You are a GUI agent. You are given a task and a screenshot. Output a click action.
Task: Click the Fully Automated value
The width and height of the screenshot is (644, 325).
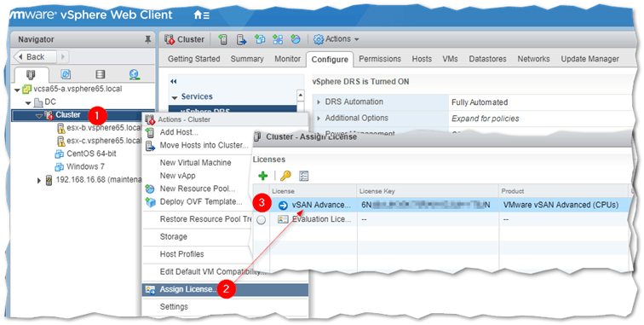tap(480, 102)
